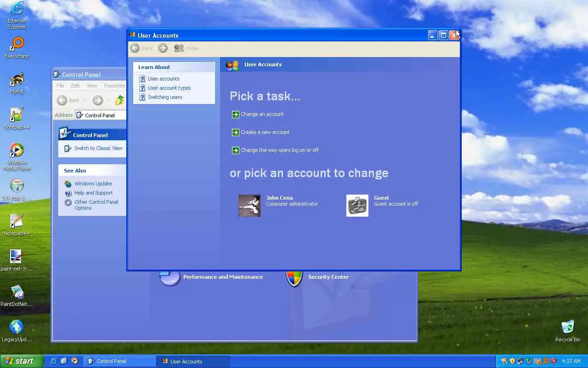The image size is (588, 368).
Task: Open Favorites menu in Control Panel
Action: tap(114, 86)
